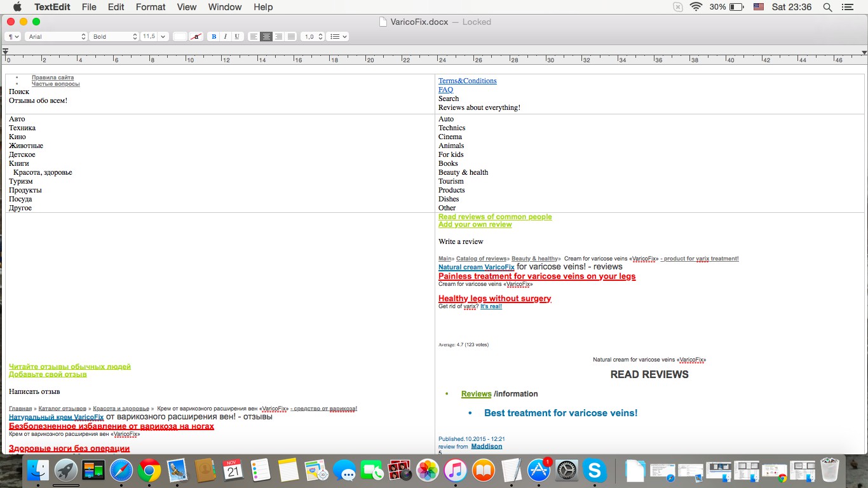
Task: Open the Mail stamp app in the dock
Action: coord(177,471)
